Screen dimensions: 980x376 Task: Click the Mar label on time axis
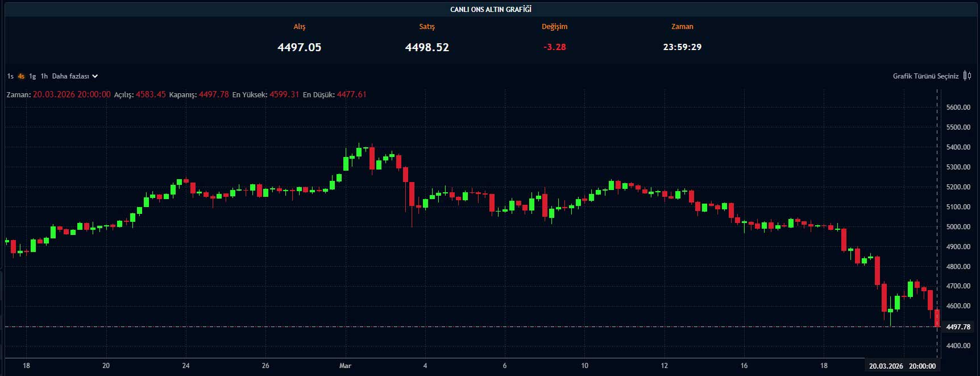click(x=345, y=366)
